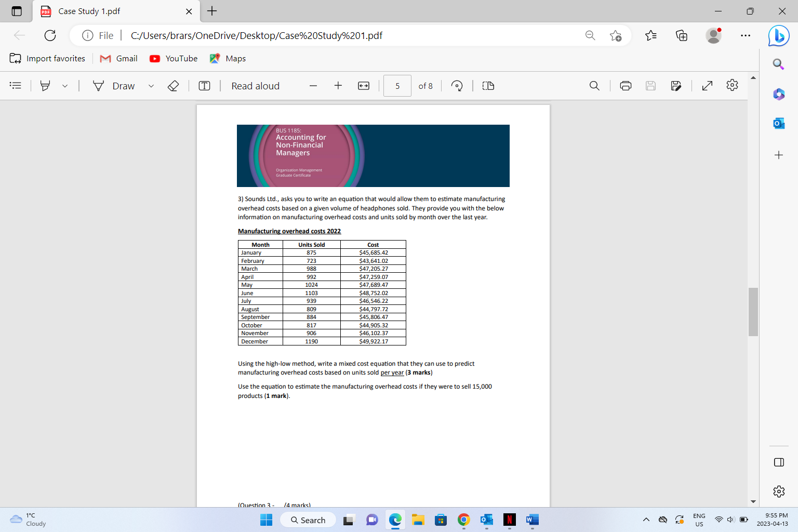Open the PDF table of contents panel
Viewport: 798px width, 532px height.
(15, 85)
